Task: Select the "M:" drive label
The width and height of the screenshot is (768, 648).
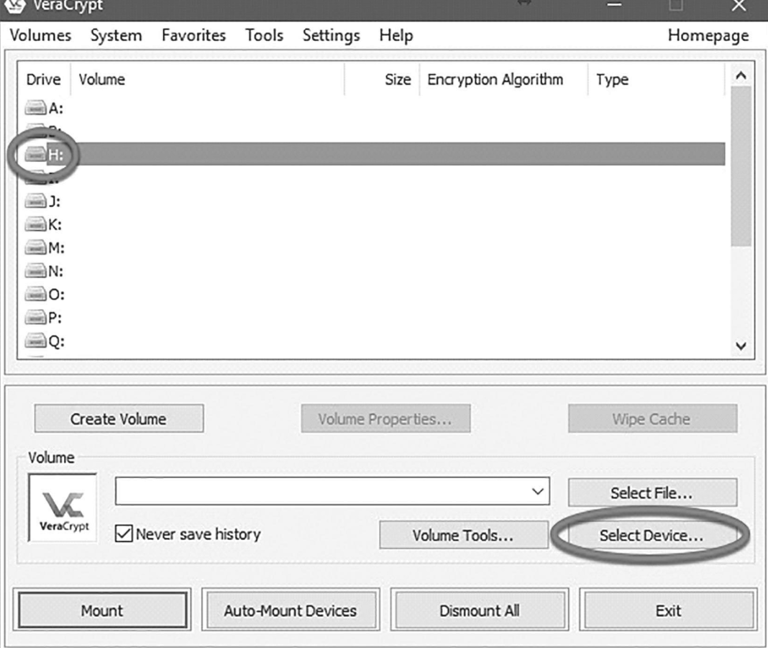Action: (x=56, y=248)
